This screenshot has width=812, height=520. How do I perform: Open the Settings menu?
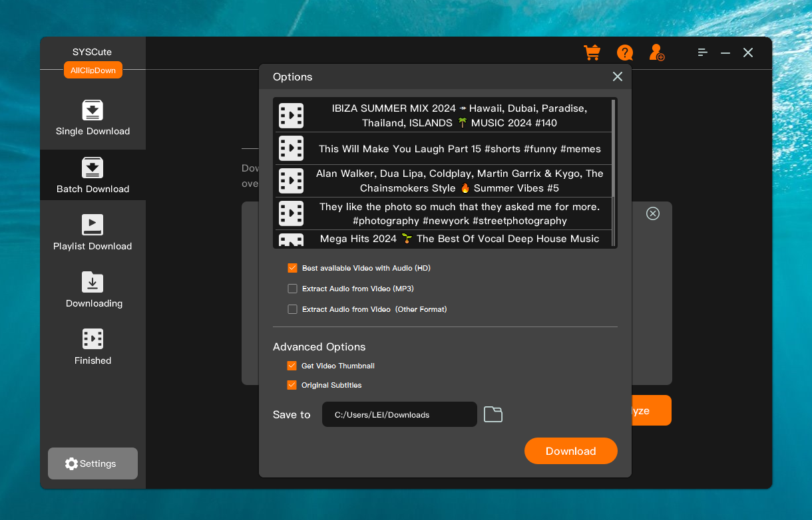tap(93, 463)
